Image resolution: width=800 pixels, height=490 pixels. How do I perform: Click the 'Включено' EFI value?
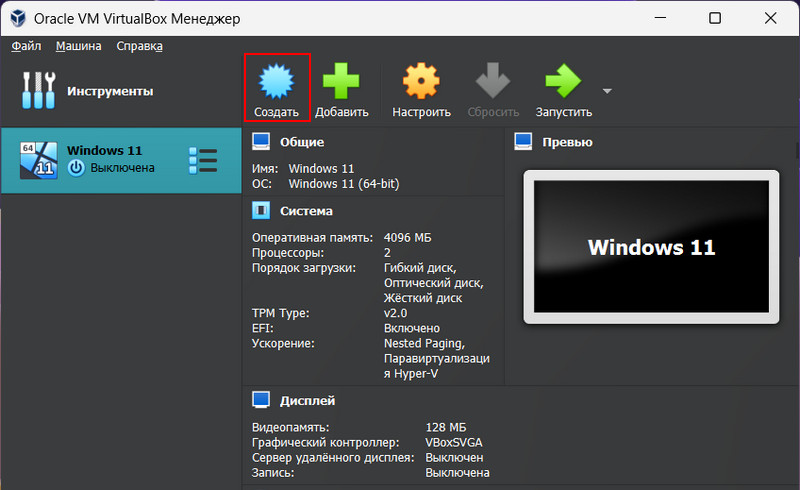(x=412, y=328)
